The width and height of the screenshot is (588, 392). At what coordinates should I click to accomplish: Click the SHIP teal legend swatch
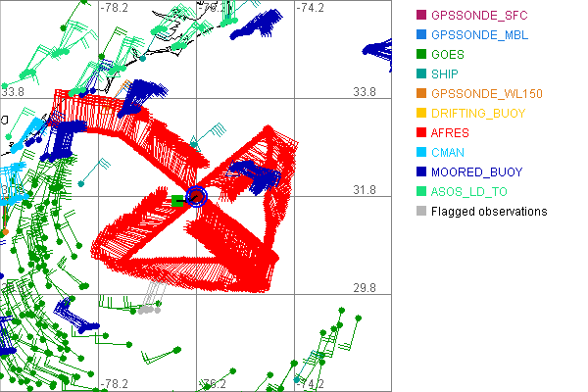pyautogui.click(x=421, y=74)
